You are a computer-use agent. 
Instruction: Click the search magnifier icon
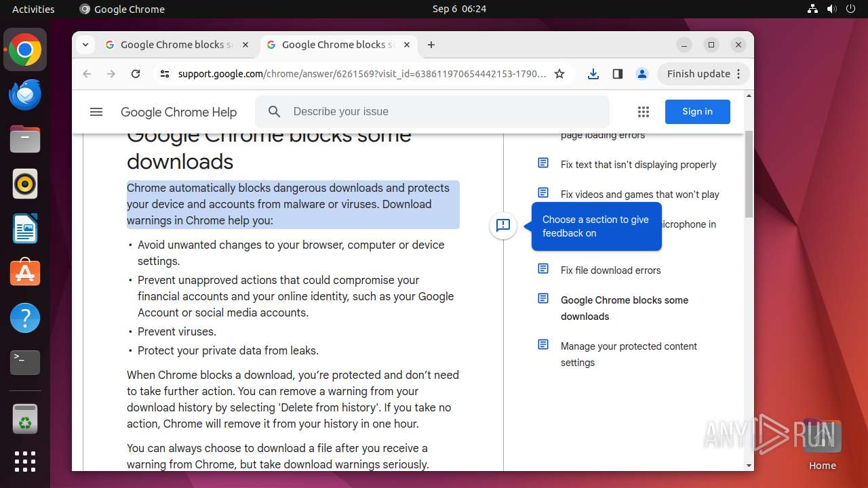coord(274,112)
